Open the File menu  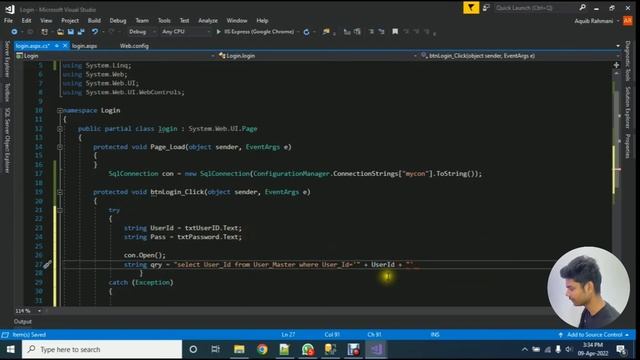8,20
